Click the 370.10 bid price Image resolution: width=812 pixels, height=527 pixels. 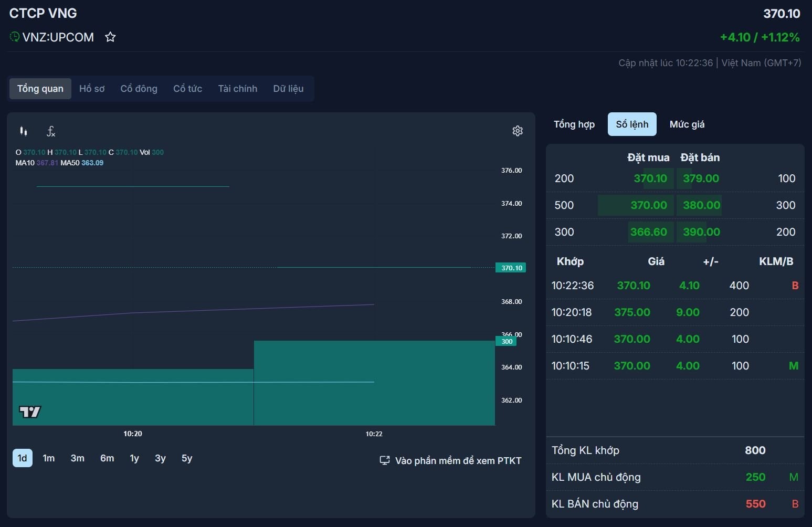pos(650,178)
